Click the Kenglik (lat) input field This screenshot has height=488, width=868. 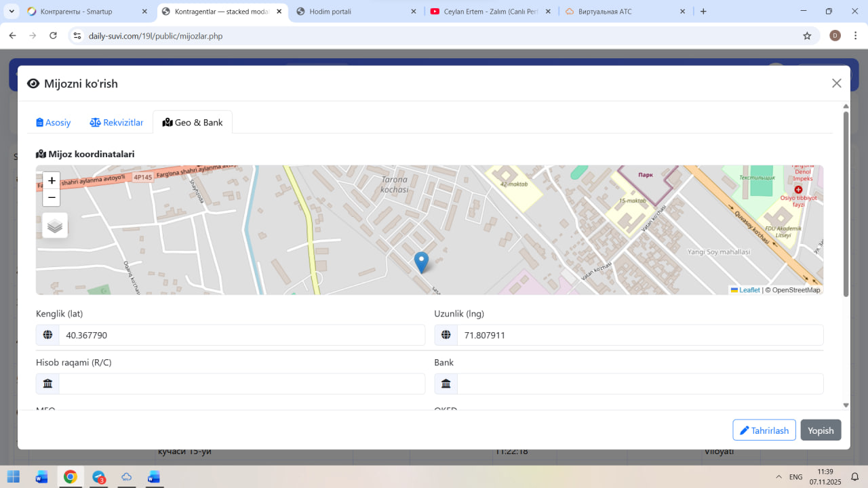pos(241,335)
